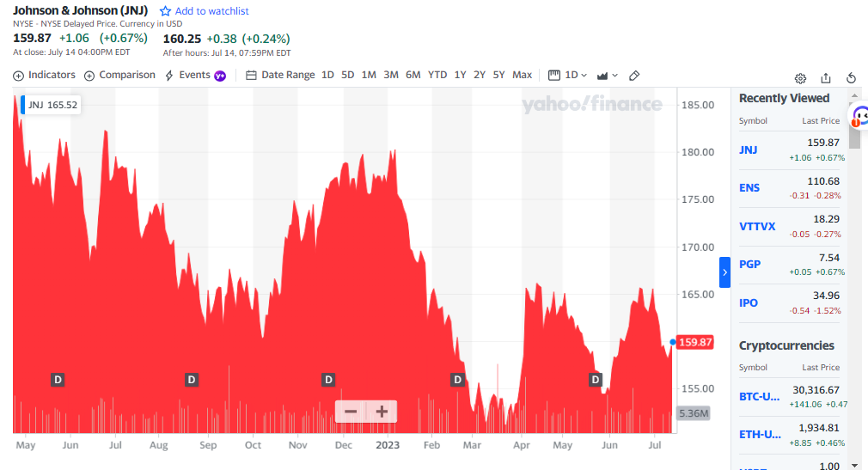868x470 pixels.
Task: Open the IPO symbol link
Action: pyautogui.click(x=749, y=303)
